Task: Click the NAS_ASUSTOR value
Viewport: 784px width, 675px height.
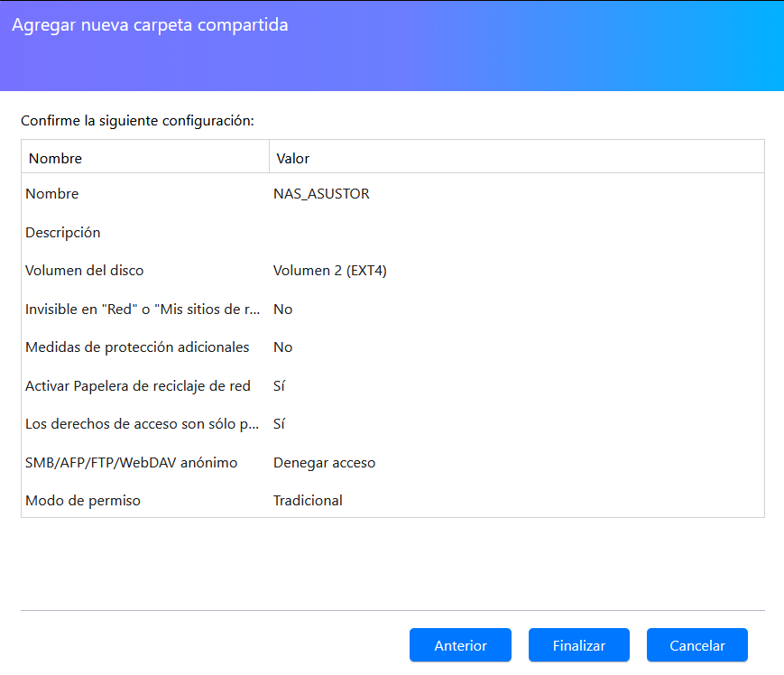Action: click(x=321, y=194)
